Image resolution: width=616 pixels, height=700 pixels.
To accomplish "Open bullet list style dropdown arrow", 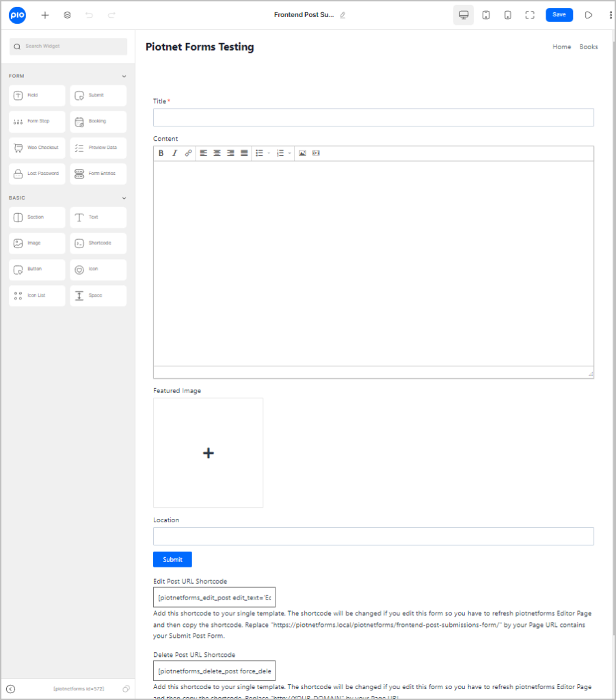I will click(269, 153).
